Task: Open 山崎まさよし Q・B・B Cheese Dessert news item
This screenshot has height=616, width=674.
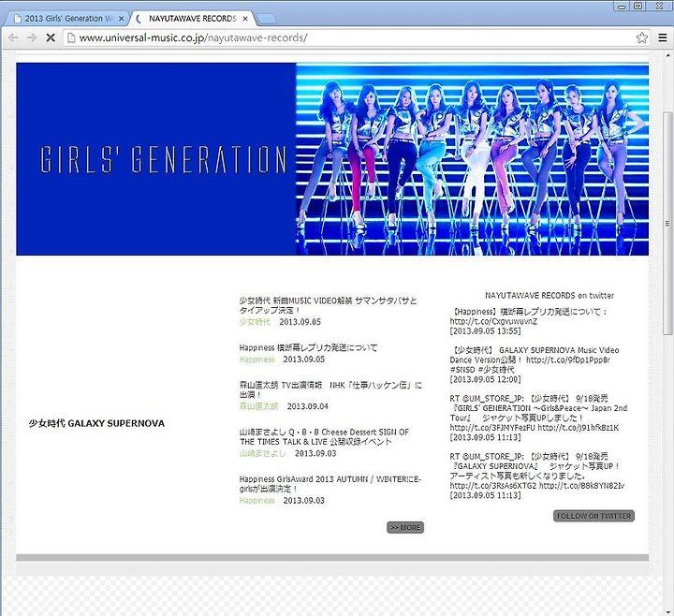Action: click(x=324, y=437)
